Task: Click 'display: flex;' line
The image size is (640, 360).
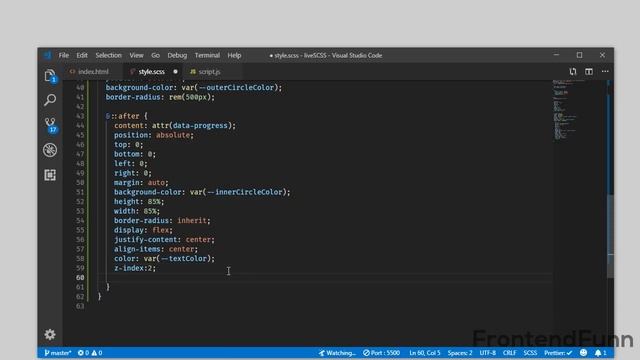Action: click(x=143, y=230)
